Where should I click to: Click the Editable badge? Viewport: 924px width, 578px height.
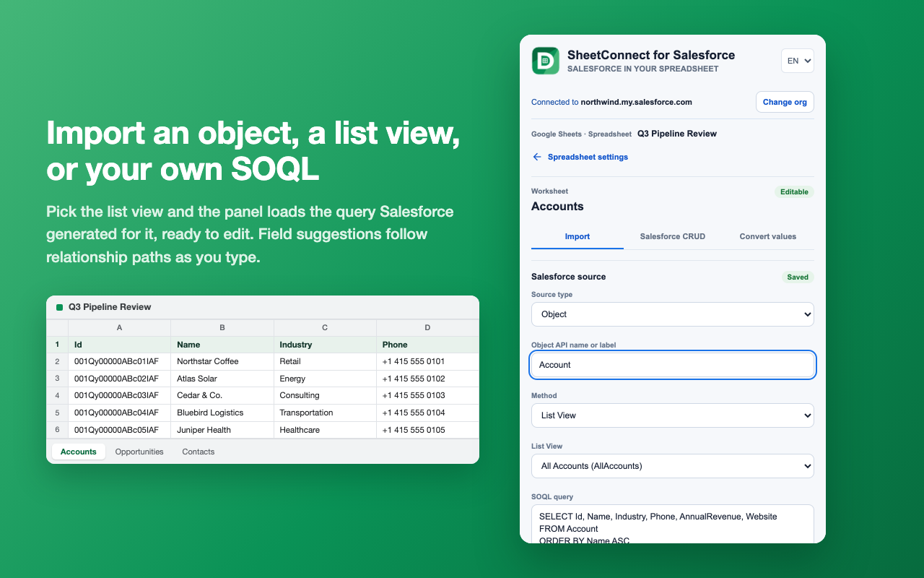[x=794, y=192]
